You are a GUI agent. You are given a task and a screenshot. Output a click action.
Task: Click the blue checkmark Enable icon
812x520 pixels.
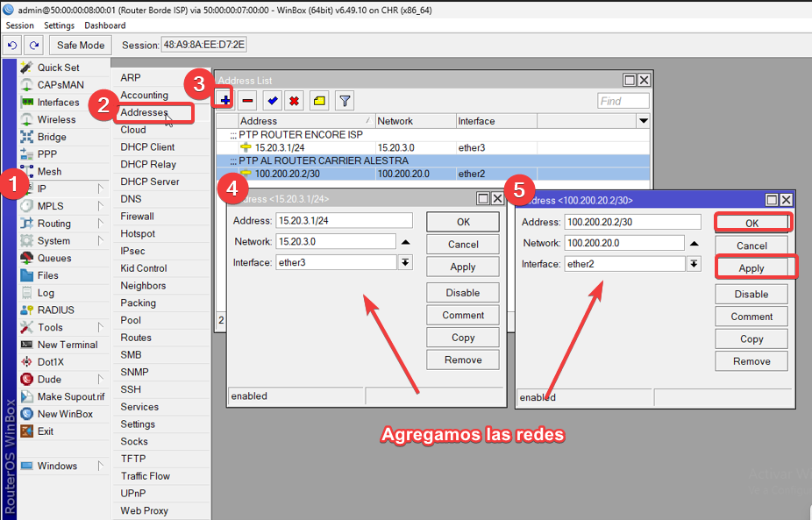pyautogui.click(x=273, y=101)
